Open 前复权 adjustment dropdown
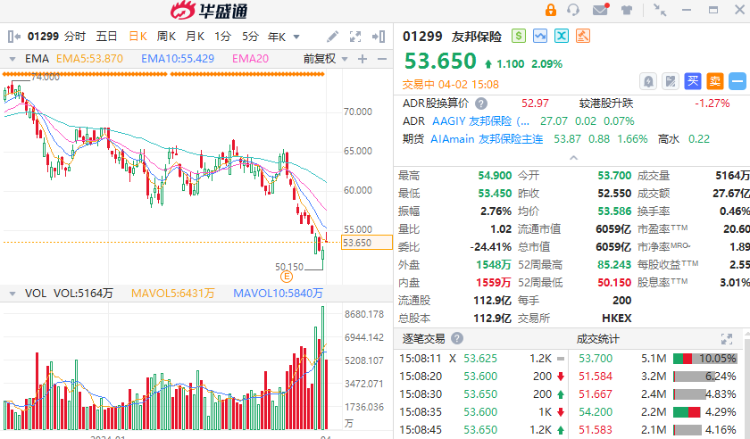Screen dimensions: 750x439 click(x=325, y=59)
